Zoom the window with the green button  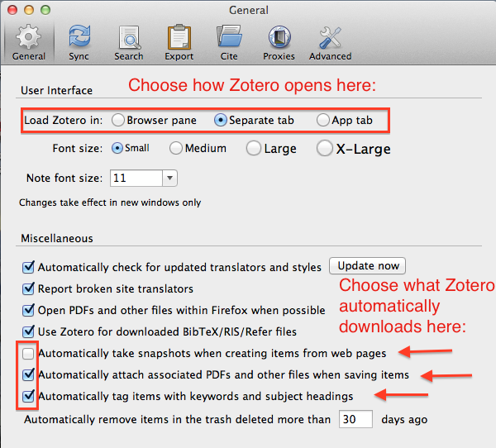45,10
